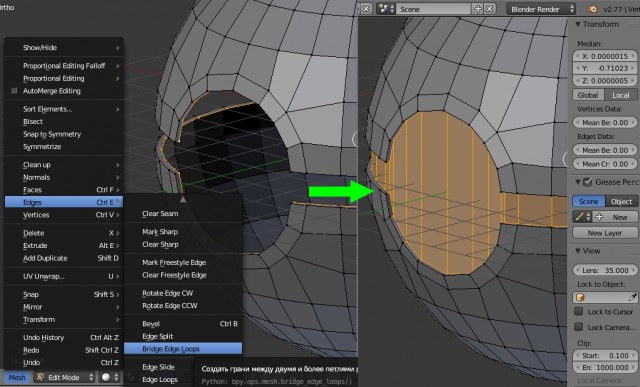This screenshot has width=640, height=387.
Task: Click the viewport shading sphere icon
Action: pyautogui.click(x=106, y=377)
